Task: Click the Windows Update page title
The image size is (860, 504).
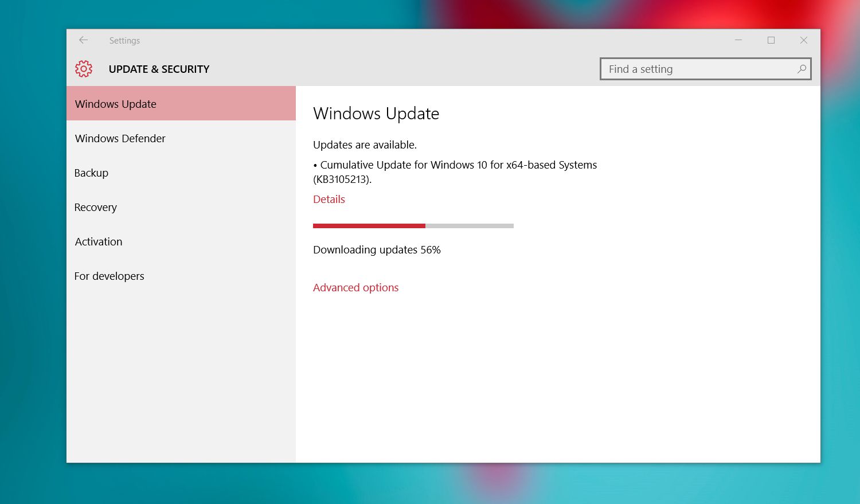Action: coord(376,114)
